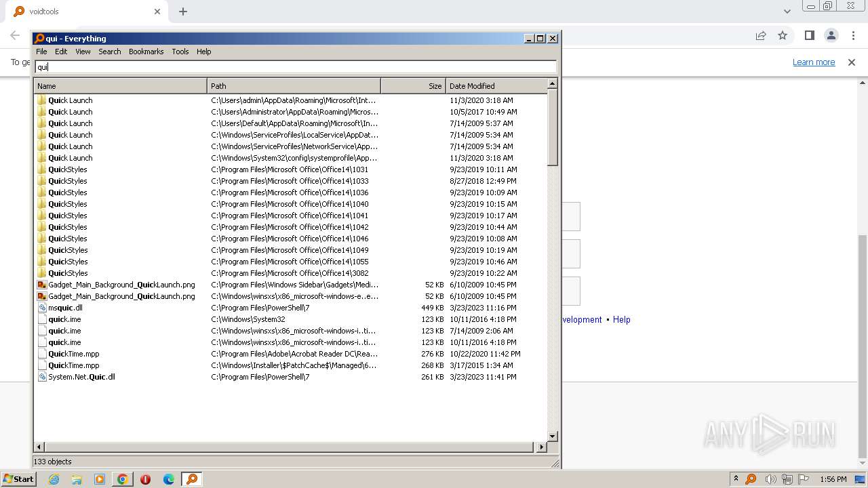This screenshot has height=488, width=868.
Task: Open Chrome three-dot menu
Action: (853, 35)
